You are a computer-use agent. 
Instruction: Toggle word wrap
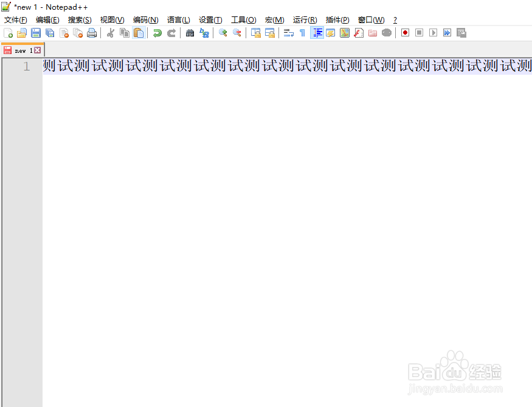[x=288, y=33]
